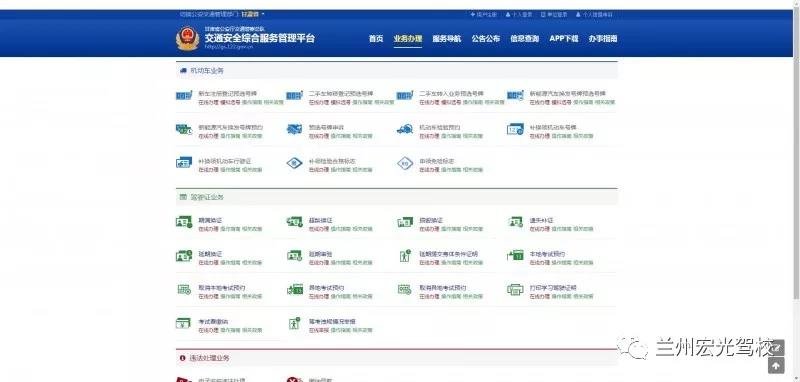Click the 补换领机动车号牌 icon

pos(515,130)
